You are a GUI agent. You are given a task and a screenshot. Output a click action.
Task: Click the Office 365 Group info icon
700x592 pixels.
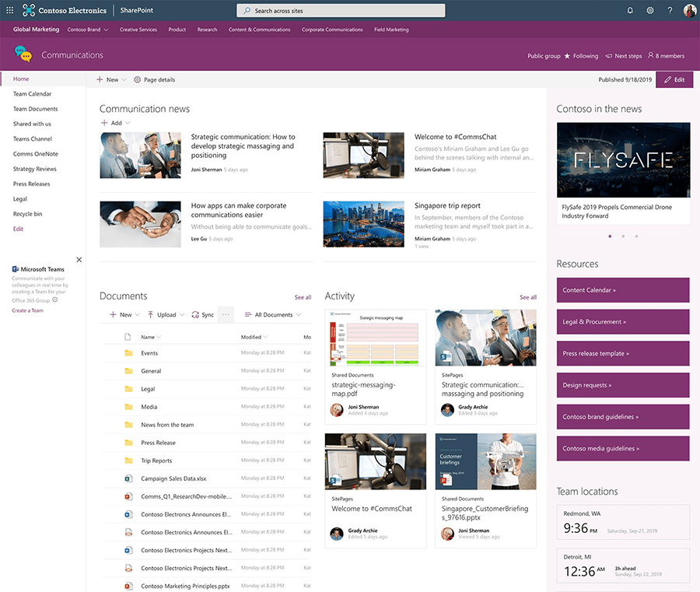tap(55, 300)
